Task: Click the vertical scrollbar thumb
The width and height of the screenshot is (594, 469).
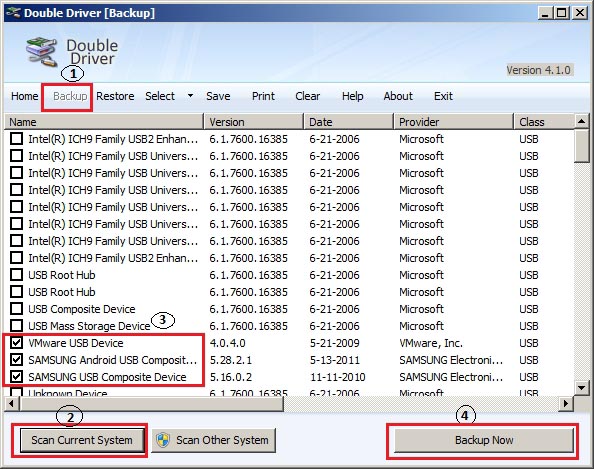Action: click(x=581, y=146)
